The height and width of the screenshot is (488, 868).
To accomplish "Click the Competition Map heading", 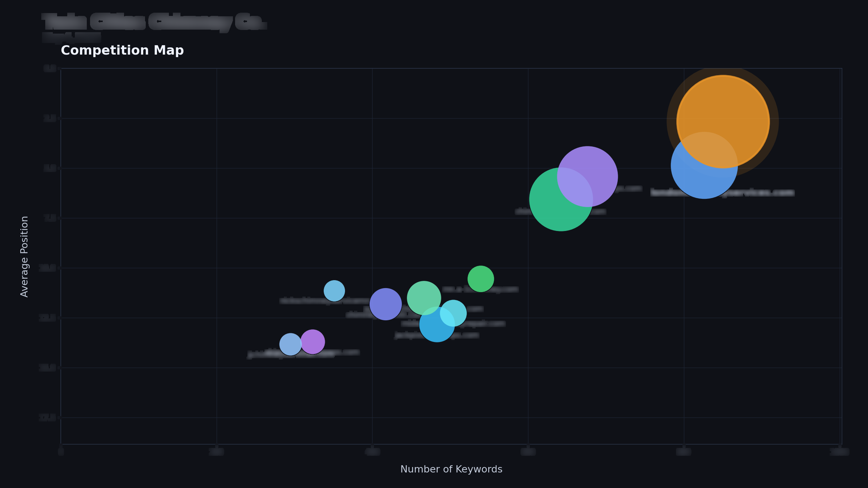I will click(122, 50).
